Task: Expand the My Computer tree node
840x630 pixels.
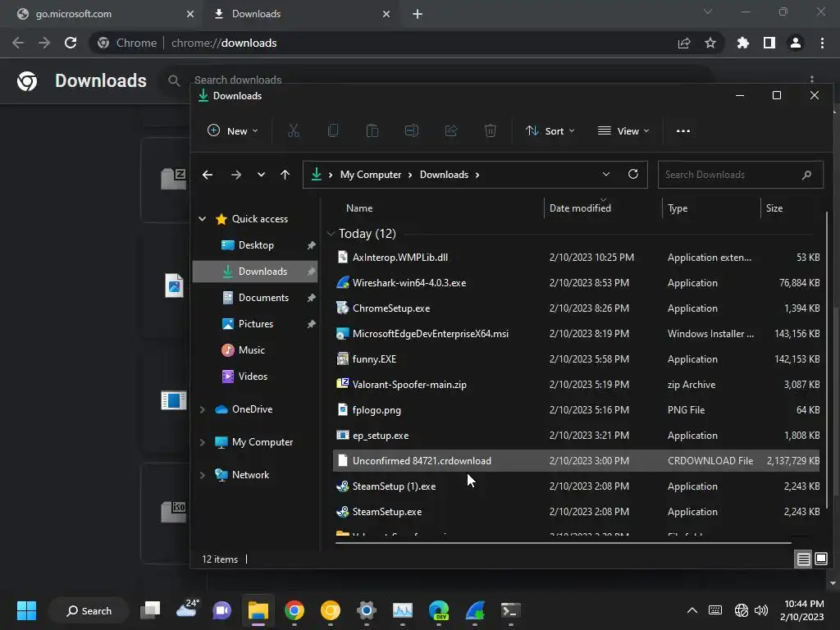Action: coord(203,442)
